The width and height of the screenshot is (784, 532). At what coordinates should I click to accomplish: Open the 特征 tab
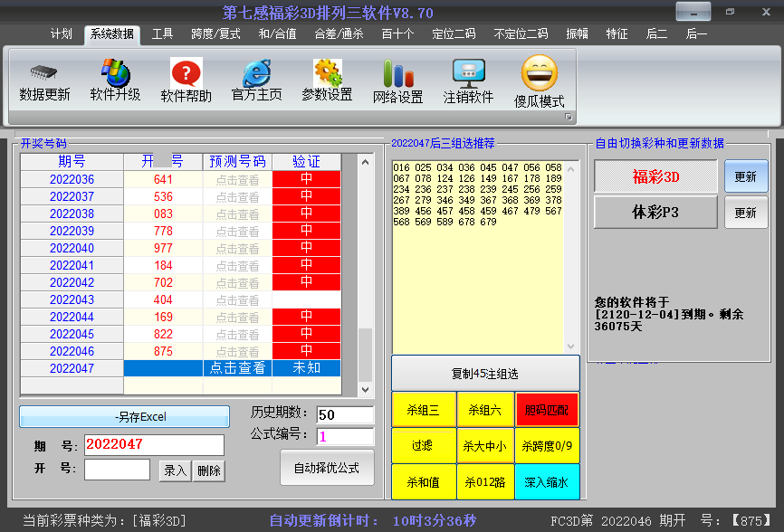[617, 34]
